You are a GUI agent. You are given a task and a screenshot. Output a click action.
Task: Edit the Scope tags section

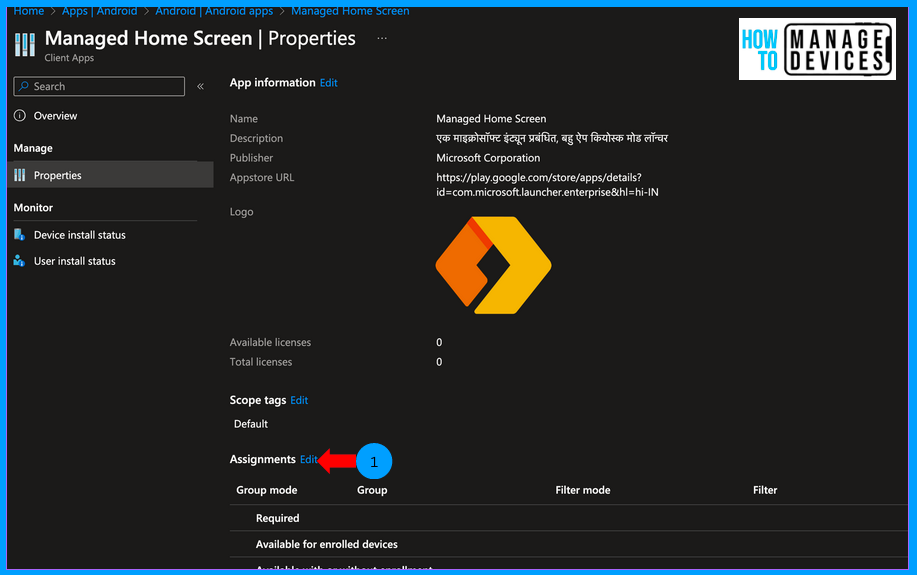[299, 400]
